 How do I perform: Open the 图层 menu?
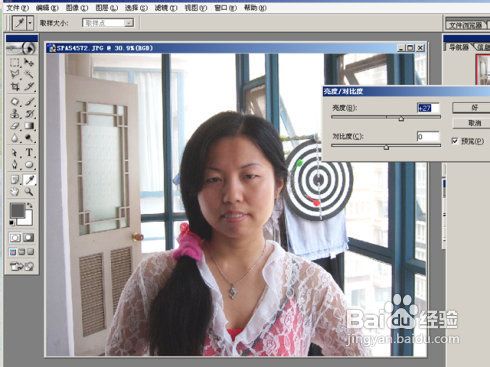(106, 7)
